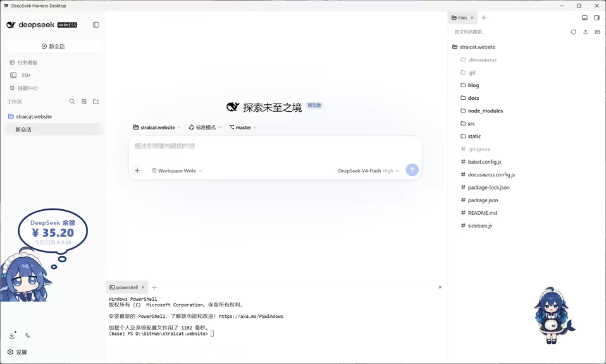Screen dimensions: 606x364
Task: Add a new tab next to Files
Action: (x=484, y=18)
